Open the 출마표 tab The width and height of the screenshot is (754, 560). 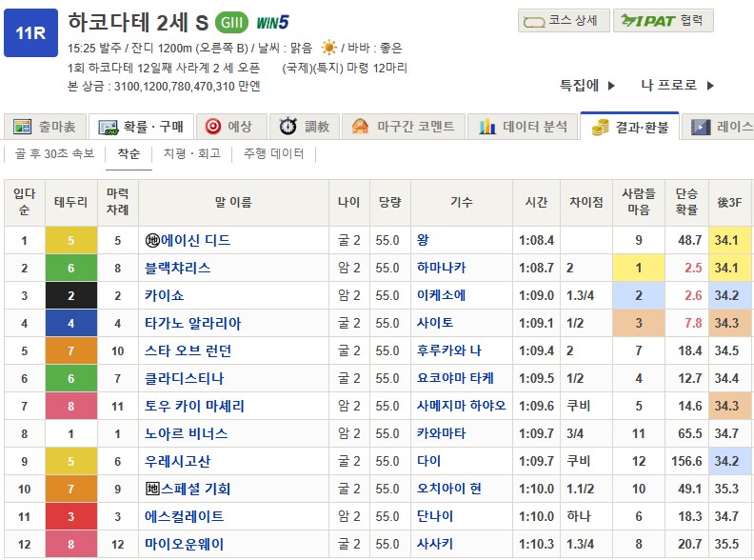click(45, 127)
